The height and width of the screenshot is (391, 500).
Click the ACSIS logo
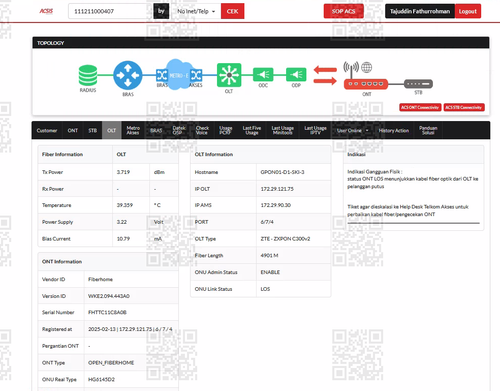click(46, 11)
